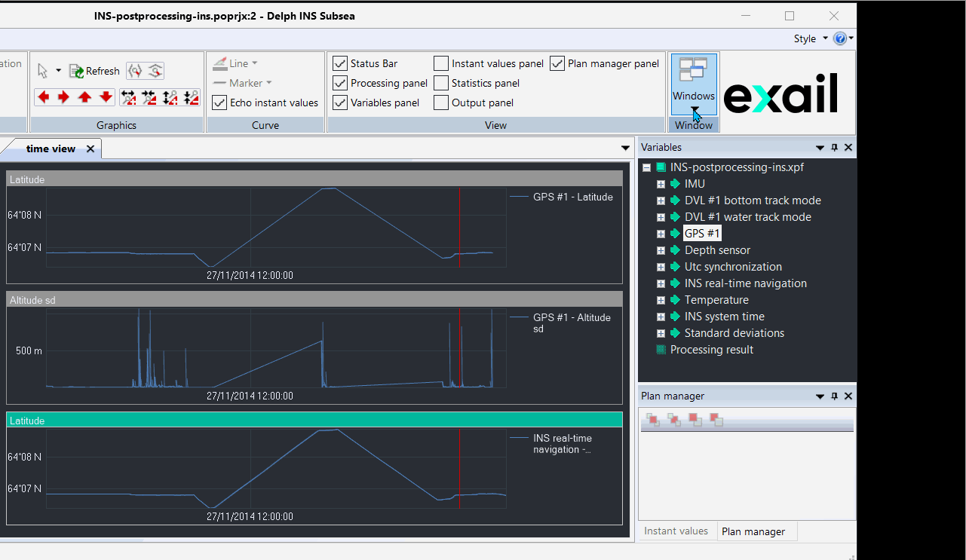Viewport: 966px width, 560px height.
Task: Click the vertical zoom-in icon with inward arrows
Action: [x=191, y=96]
